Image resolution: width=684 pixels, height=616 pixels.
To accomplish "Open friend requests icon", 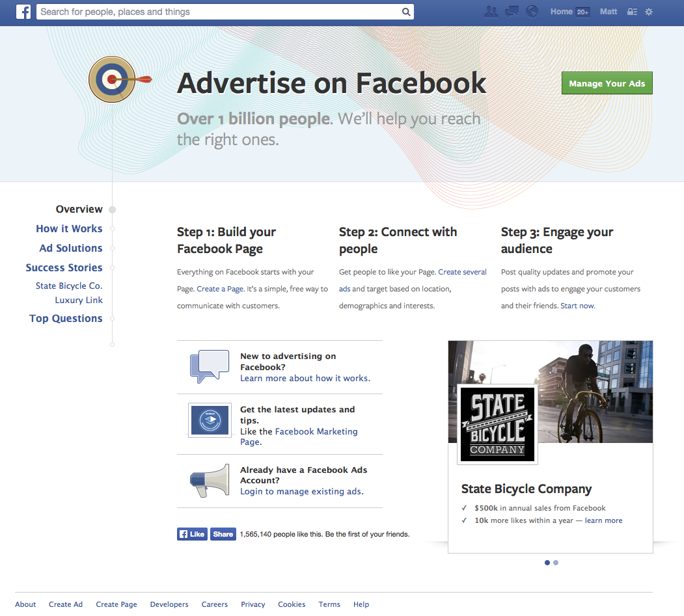I will 491,12.
